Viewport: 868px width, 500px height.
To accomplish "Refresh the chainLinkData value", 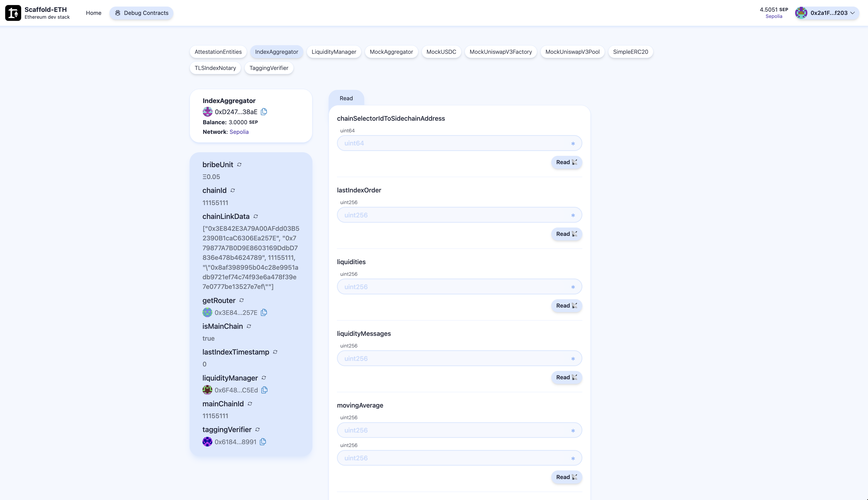I will [x=256, y=216].
